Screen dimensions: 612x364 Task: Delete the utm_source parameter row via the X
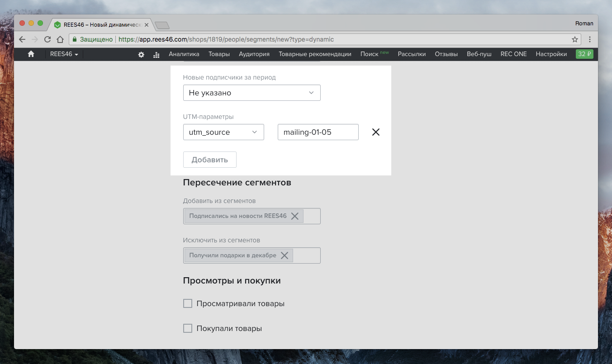pyautogui.click(x=375, y=132)
